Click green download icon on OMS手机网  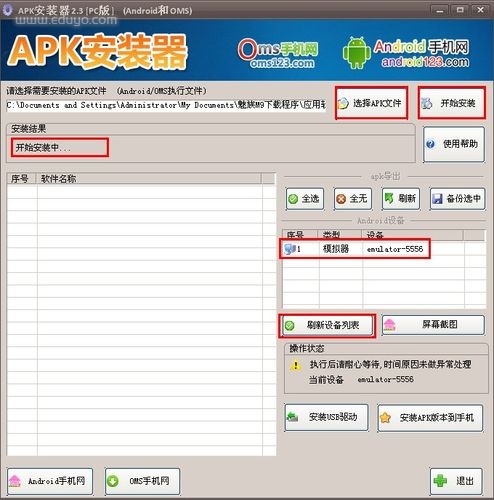(x=113, y=481)
